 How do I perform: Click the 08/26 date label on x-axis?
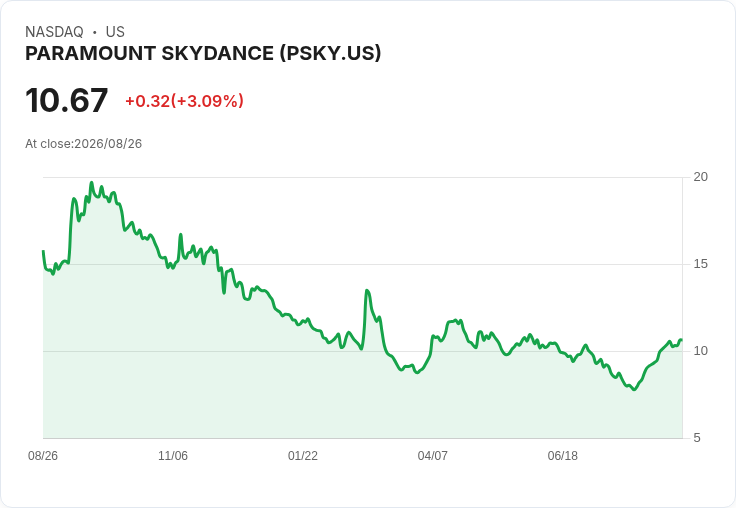43,455
